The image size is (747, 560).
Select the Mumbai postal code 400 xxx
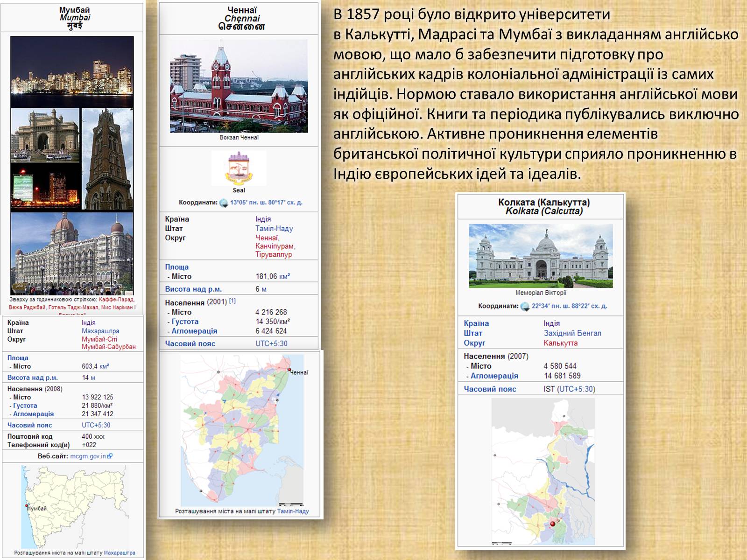(93, 437)
